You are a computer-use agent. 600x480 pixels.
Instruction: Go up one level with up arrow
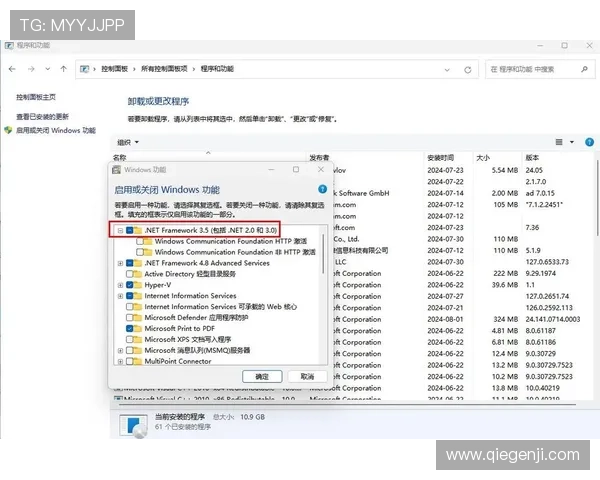[64, 69]
